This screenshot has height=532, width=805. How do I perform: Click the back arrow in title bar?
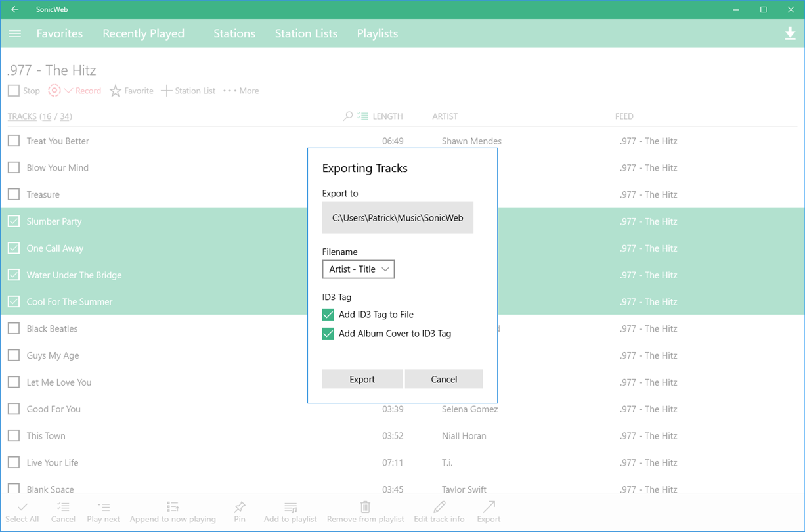pos(15,10)
